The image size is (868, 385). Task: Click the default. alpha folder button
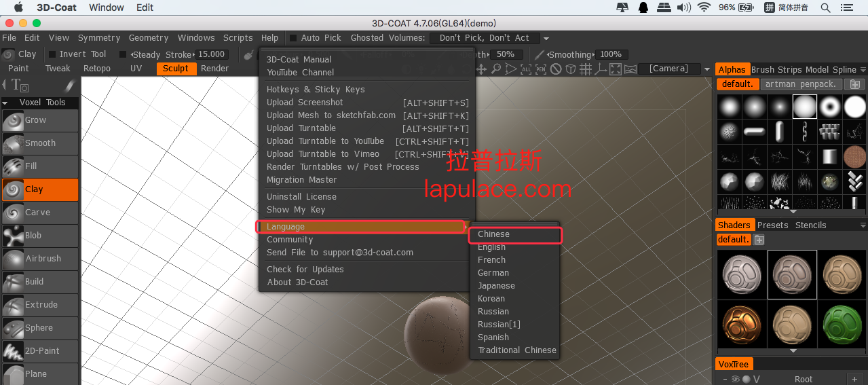click(x=738, y=84)
